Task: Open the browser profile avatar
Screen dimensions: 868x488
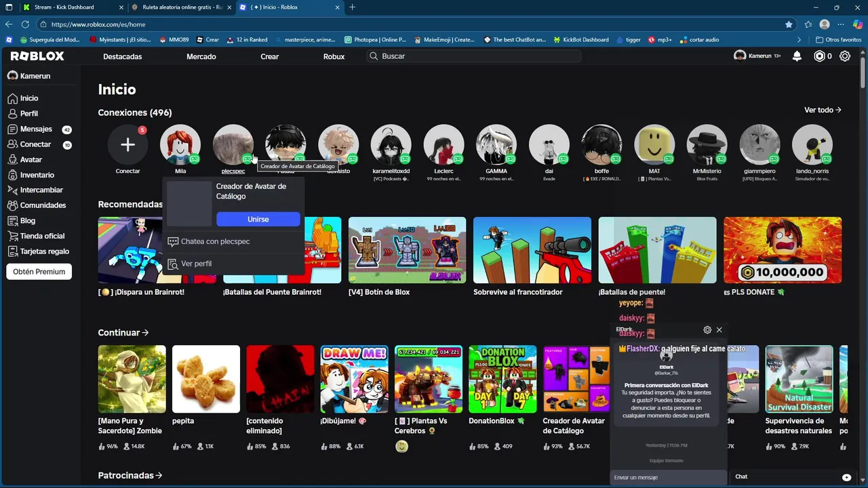Action: pos(825,24)
